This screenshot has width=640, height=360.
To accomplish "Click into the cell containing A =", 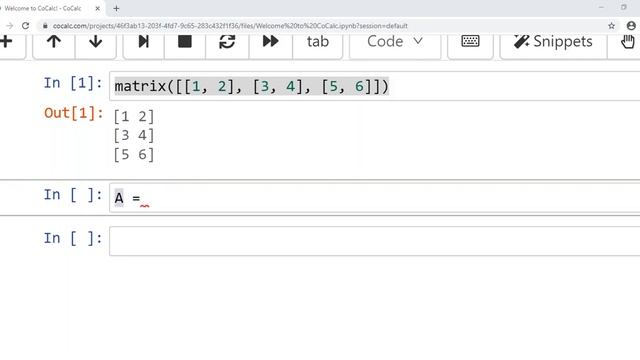I will click(x=375, y=198).
